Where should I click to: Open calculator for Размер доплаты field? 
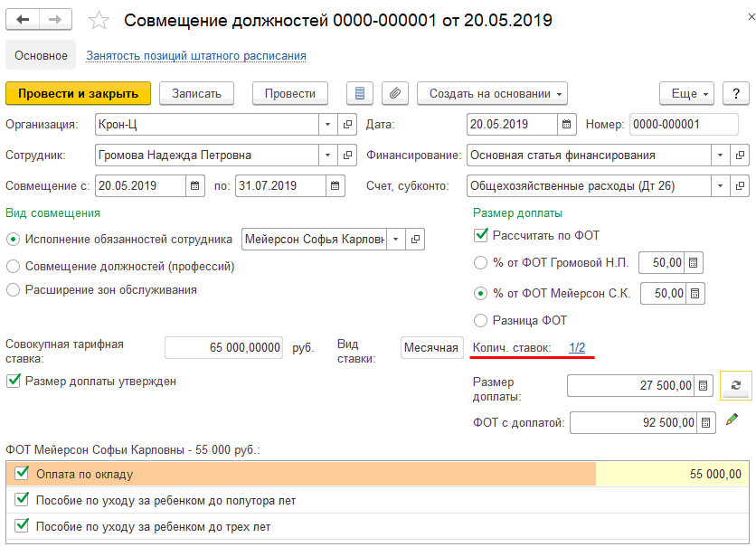(705, 386)
